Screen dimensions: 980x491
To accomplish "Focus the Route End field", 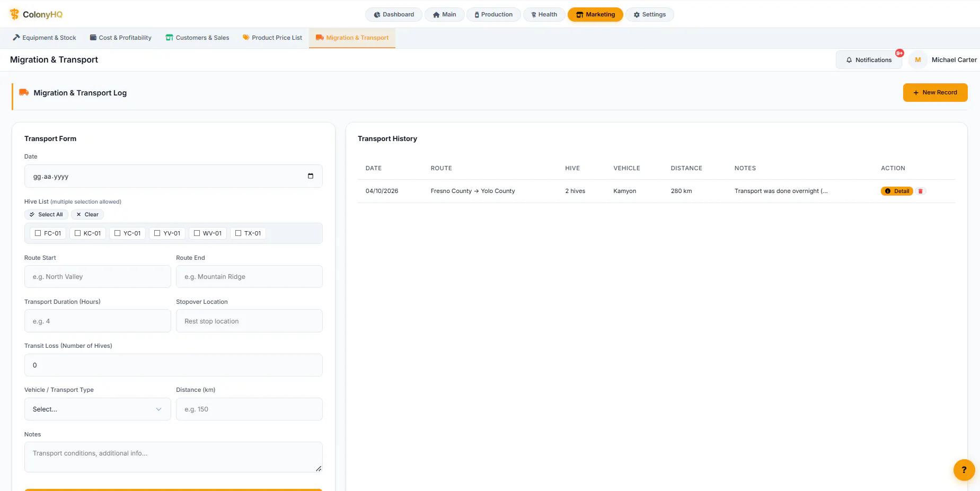I will click(249, 277).
